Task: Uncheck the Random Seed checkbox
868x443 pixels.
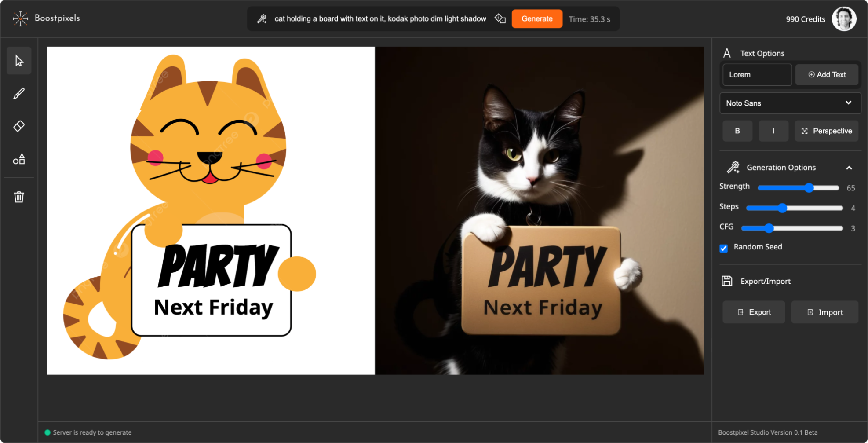Action: coord(723,248)
